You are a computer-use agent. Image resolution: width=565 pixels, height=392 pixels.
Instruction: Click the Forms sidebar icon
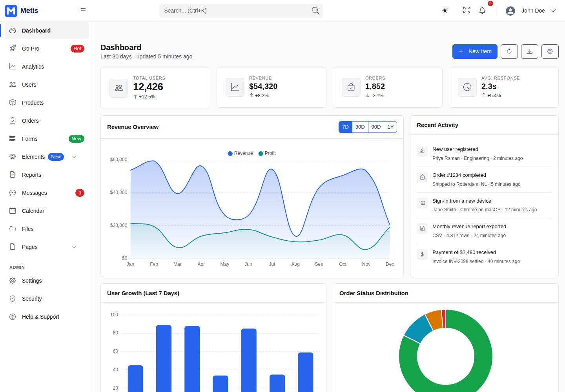point(13,139)
